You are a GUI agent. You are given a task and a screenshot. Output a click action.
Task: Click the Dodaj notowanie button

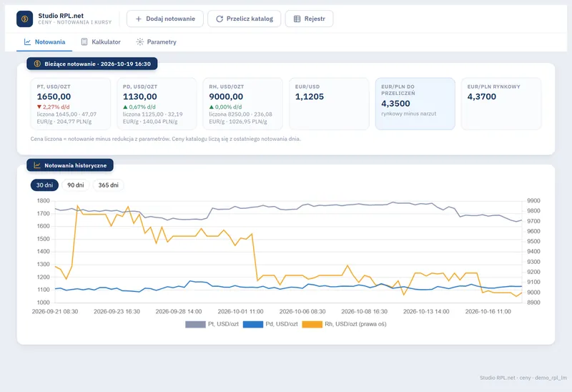click(x=165, y=19)
